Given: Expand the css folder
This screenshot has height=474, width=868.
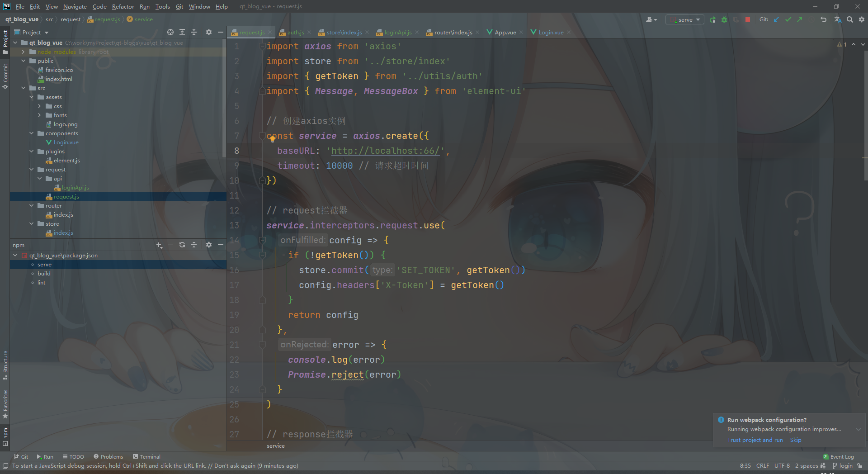Looking at the screenshot, I should click(39, 106).
